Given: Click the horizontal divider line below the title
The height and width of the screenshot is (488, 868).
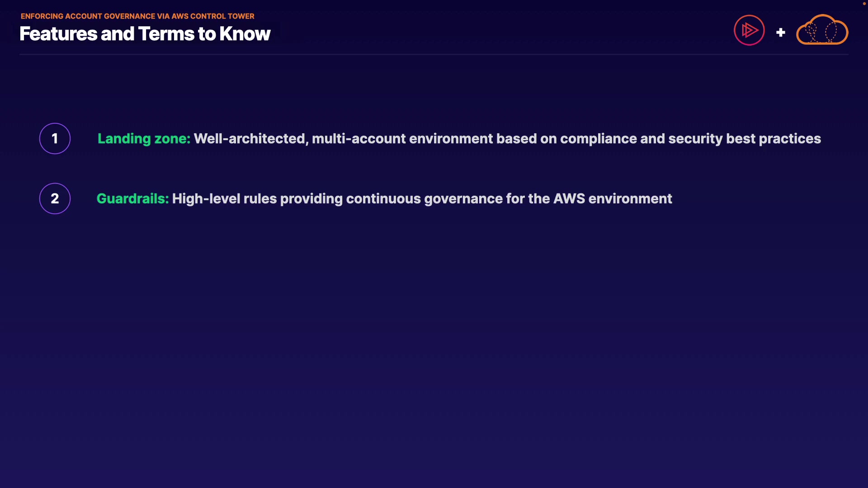Looking at the screenshot, I should click(x=434, y=54).
